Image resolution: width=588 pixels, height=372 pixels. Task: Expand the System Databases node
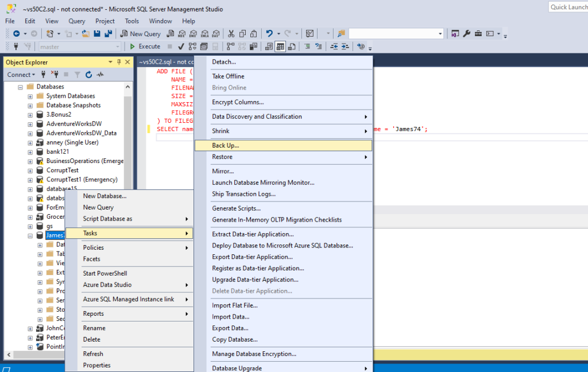(30, 96)
